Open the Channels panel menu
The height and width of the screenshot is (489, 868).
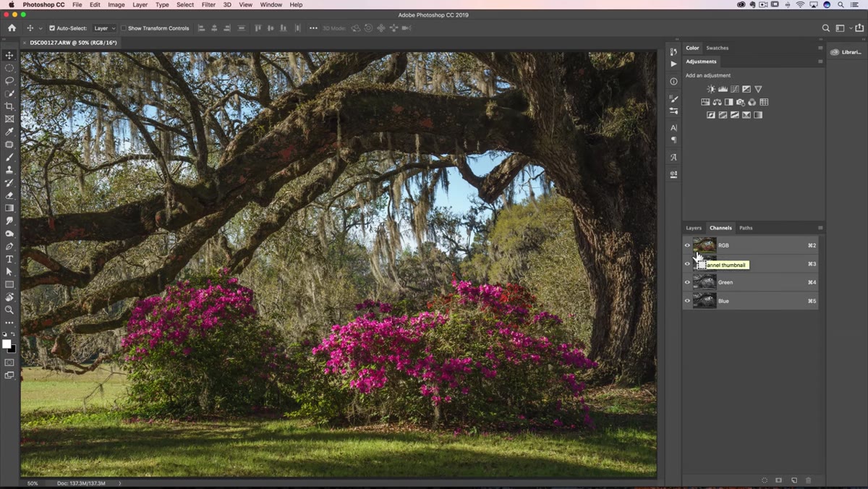[x=820, y=228]
